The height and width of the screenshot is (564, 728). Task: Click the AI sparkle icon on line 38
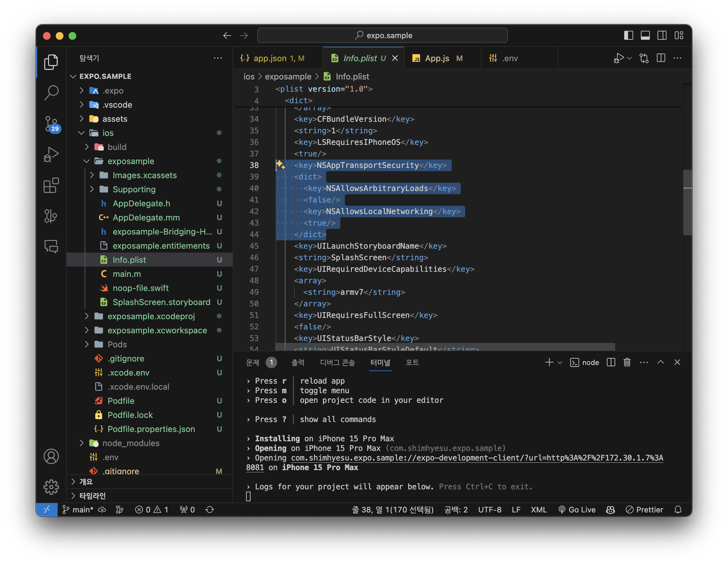pos(280,165)
